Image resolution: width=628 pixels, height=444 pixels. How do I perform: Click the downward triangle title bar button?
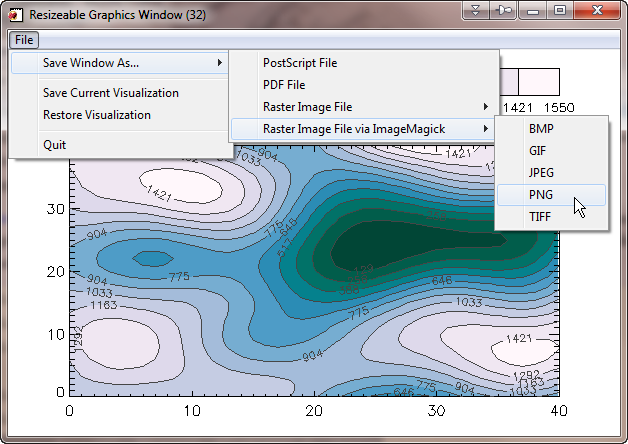[x=477, y=10]
